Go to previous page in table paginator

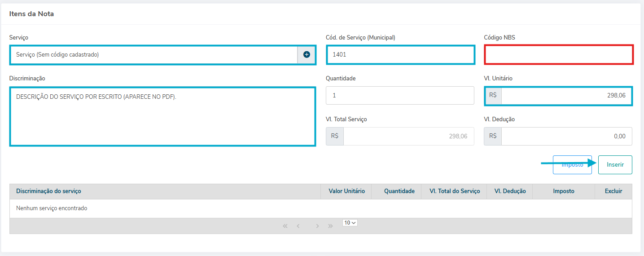(x=298, y=226)
